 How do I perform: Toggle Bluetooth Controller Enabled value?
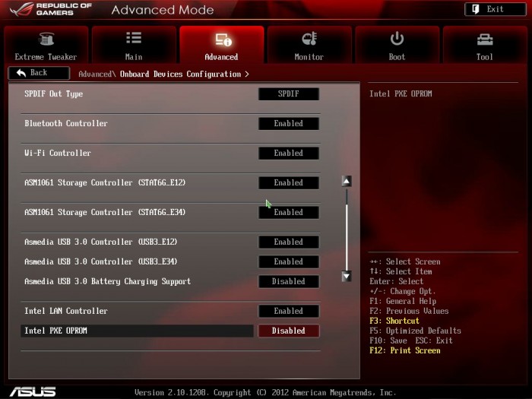click(289, 123)
